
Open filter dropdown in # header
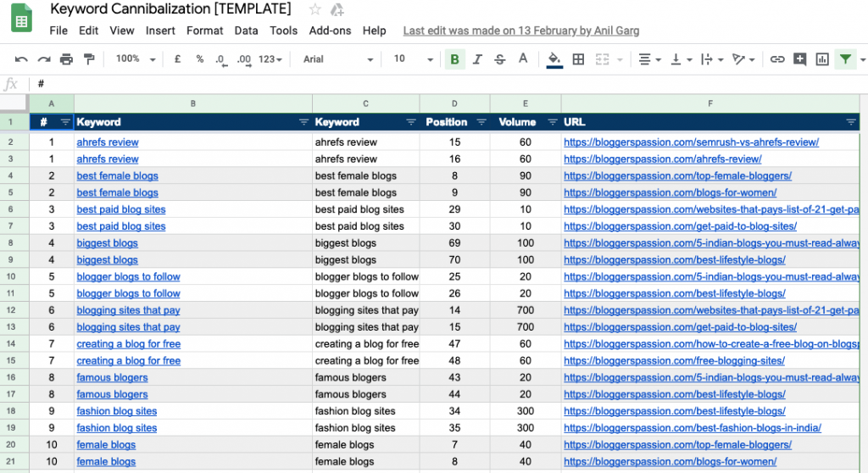[x=65, y=122]
